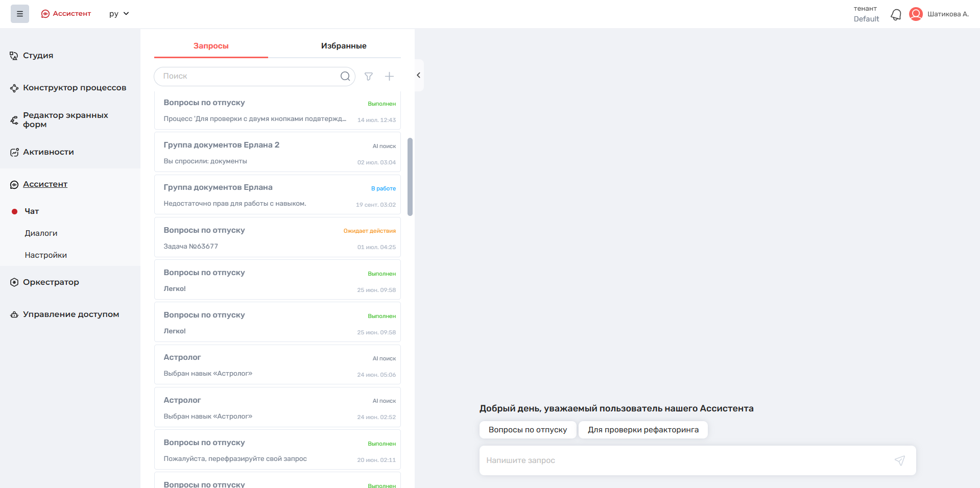The height and width of the screenshot is (488, 980).
Task: Send message with paper plane icon
Action: (x=899, y=460)
